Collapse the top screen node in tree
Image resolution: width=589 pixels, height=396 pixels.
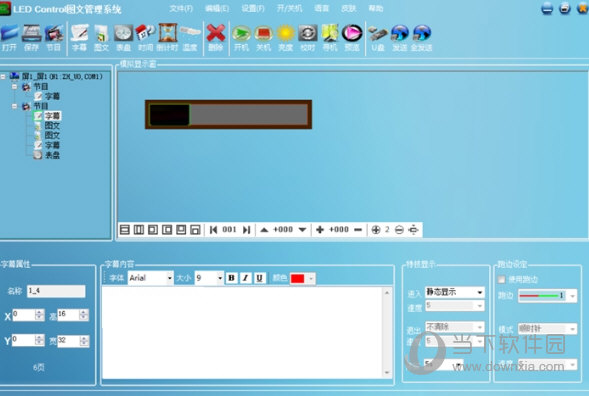coord(3,77)
